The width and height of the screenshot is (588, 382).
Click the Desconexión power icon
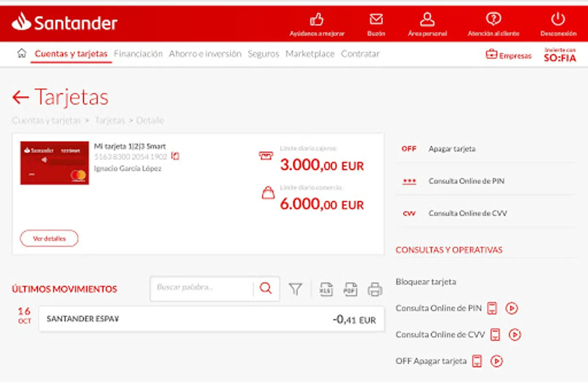(558, 19)
